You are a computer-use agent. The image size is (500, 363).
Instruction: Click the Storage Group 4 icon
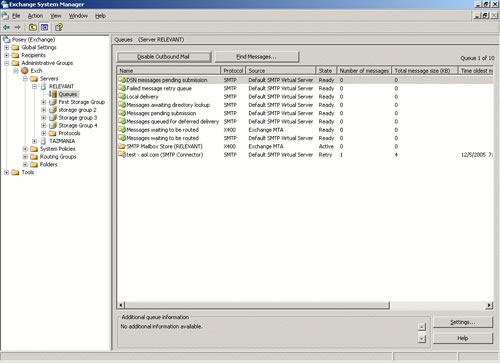point(53,125)
